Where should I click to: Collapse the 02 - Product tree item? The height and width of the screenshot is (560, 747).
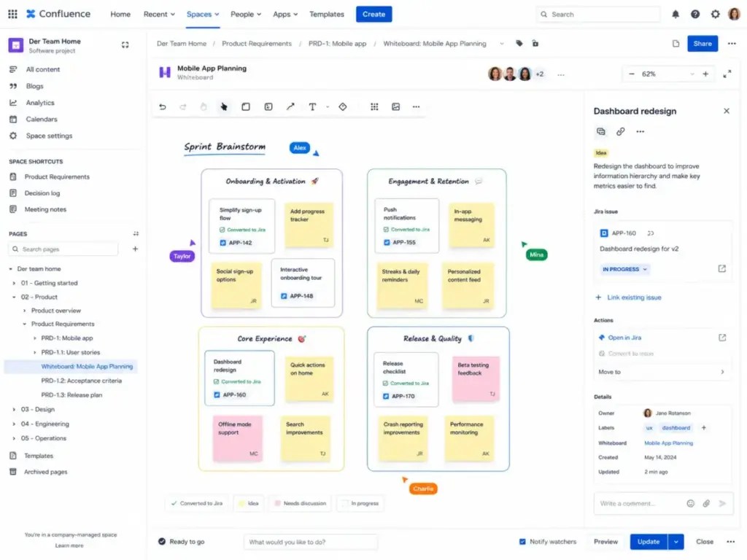point(14,297)
